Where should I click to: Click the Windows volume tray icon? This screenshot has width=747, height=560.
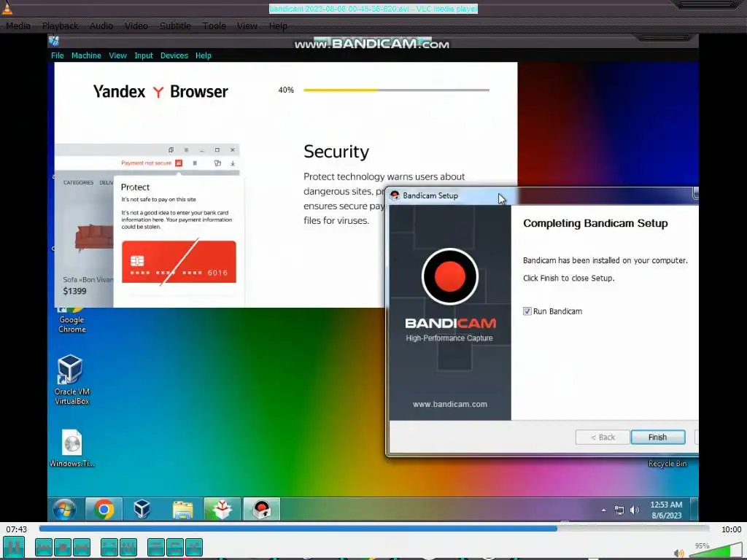pyautogui.click(x=635, y=510)
